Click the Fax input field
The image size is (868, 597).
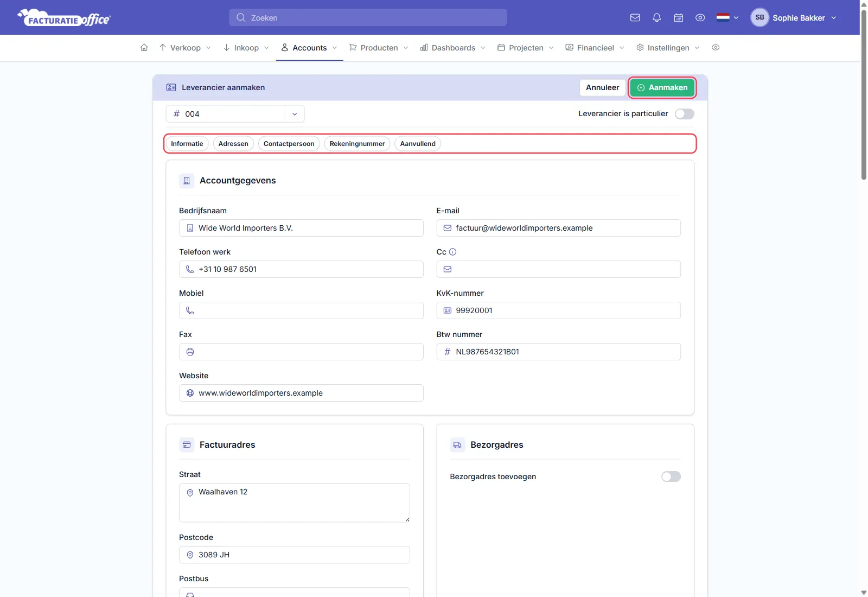pyautogui.click(x=301, y=352)
